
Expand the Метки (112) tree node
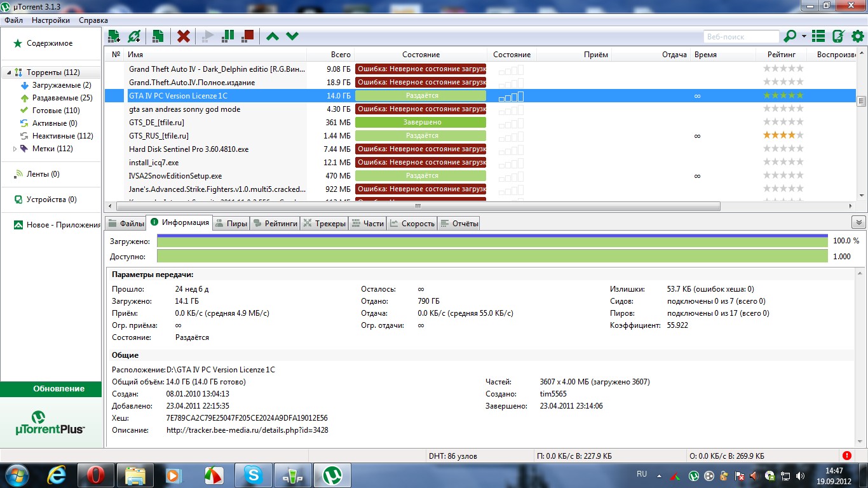pyautogui.click(x=16, y=149)
